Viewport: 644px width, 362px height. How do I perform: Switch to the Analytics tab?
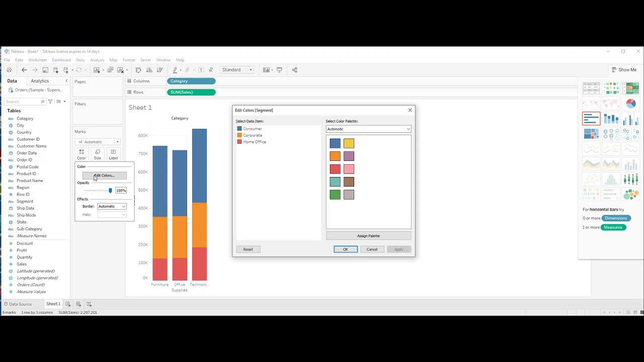tap(40, 81)
